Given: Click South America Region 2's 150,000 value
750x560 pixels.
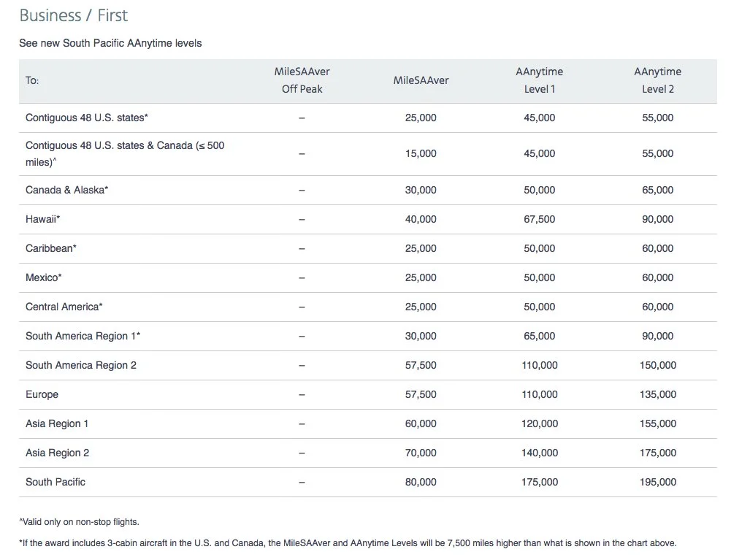Looking at the screenshot, I should (658, 365).
